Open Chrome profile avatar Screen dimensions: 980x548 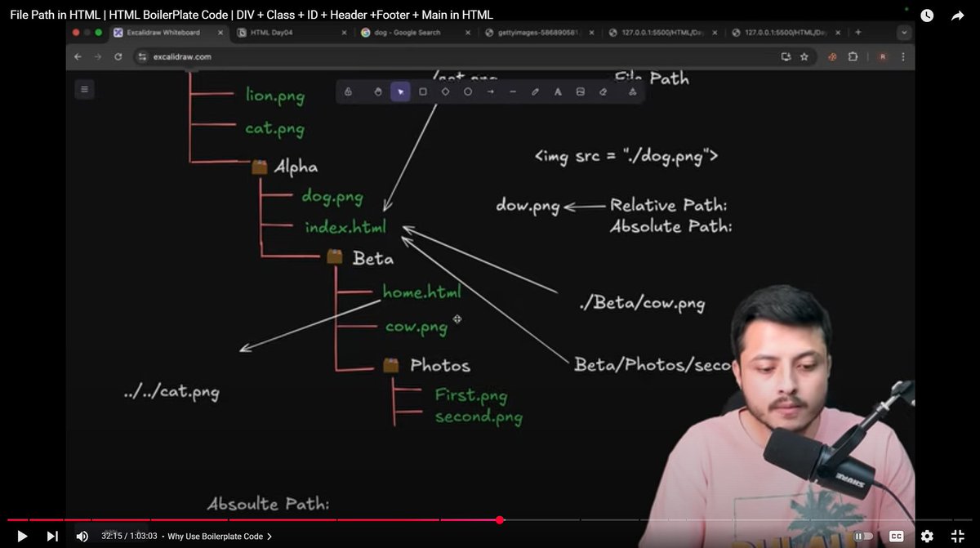click(883, 56)
